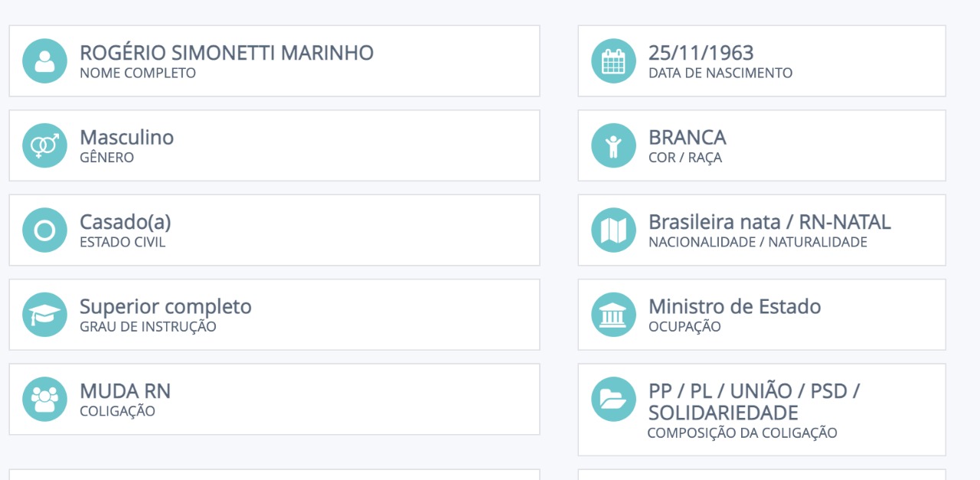Click the gender symbols icon
Viewport: 980px width, 480px height.
[45, 145]
